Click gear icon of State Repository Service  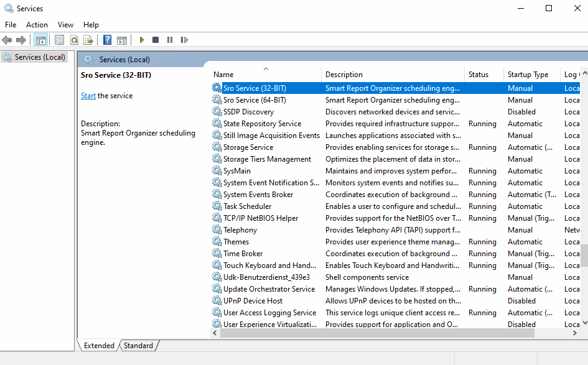coord(217,123)
